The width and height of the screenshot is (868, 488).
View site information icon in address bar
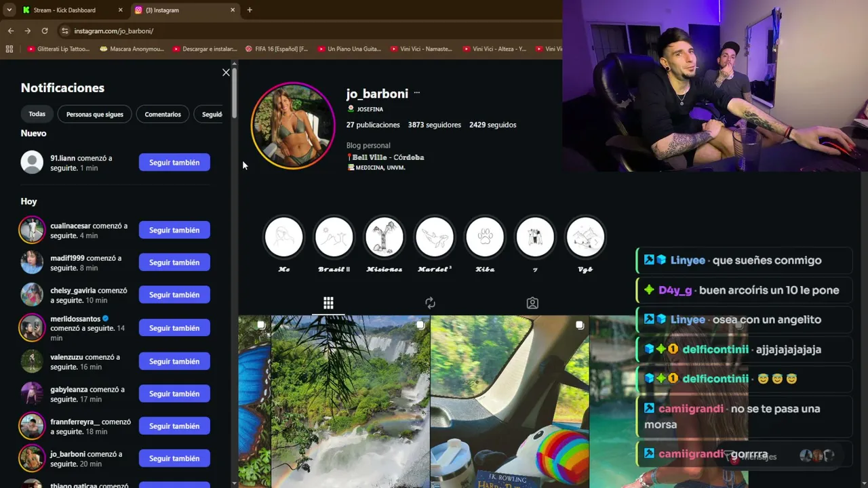pyautogui.click(x=64, y=30)
